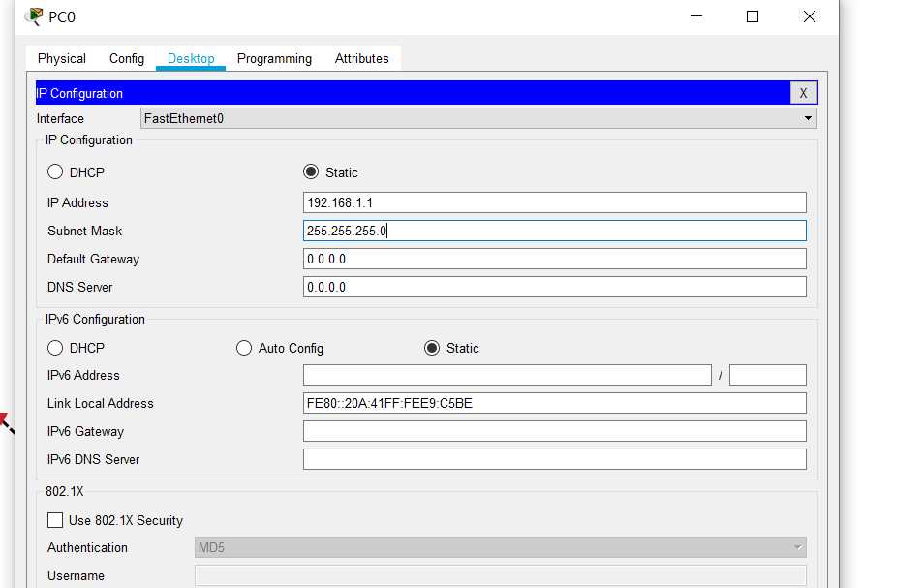Click the PC0 window title icon
Image resolution: width=922 pixels, height=588 pixels.
(x=35, y=16)
